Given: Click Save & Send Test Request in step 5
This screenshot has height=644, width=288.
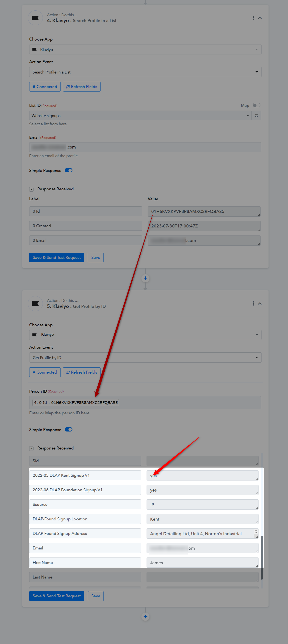Looking at the screenshot, I should (x=57, y=596).
